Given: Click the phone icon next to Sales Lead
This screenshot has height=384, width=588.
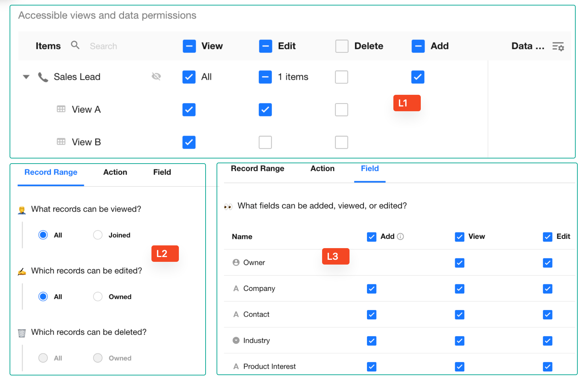Looking at the screenshot, I should [x=43, y=77].
